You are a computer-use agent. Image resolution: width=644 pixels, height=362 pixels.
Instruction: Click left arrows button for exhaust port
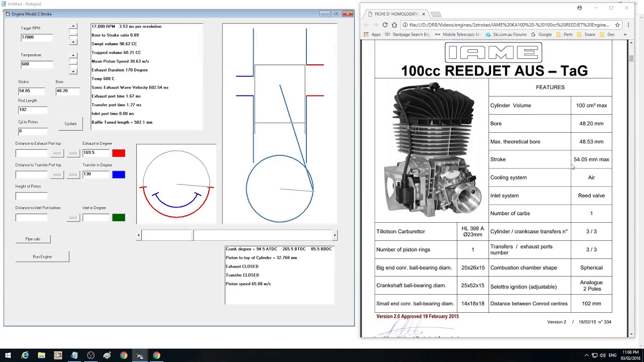[x=57, y=153]
